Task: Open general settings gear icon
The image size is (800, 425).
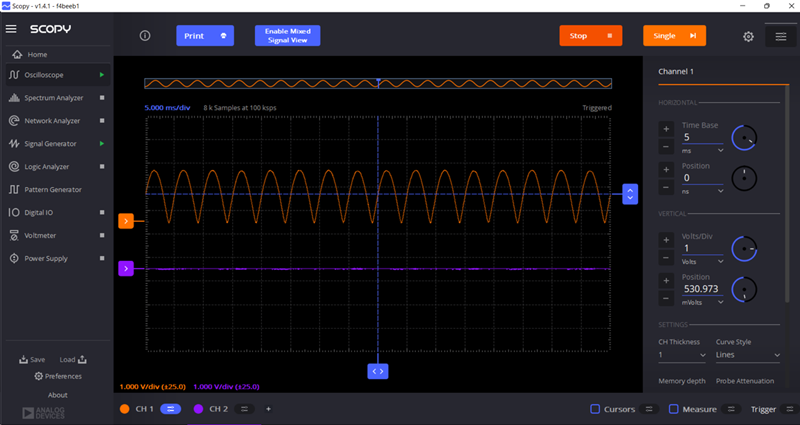Action: pos(748,37)
